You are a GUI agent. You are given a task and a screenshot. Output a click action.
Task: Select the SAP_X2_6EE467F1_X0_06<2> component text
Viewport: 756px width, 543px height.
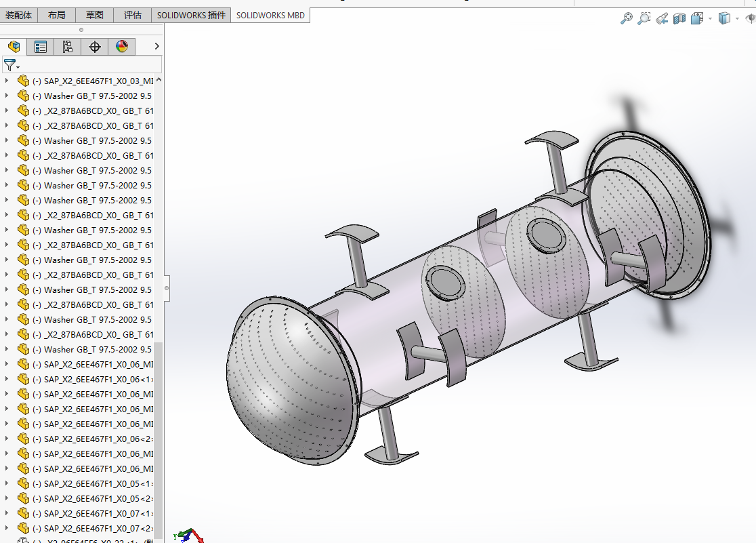click(x=93, y=439)
